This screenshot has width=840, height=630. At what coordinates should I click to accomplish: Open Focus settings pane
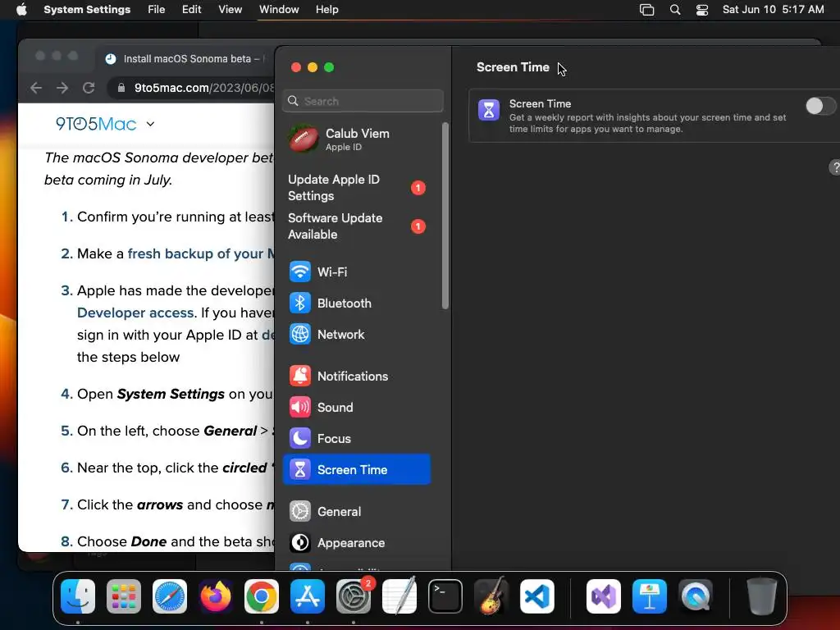coord(356,438)
